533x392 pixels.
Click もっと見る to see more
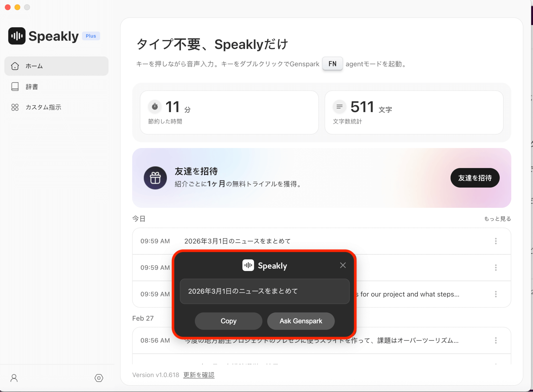497,219
